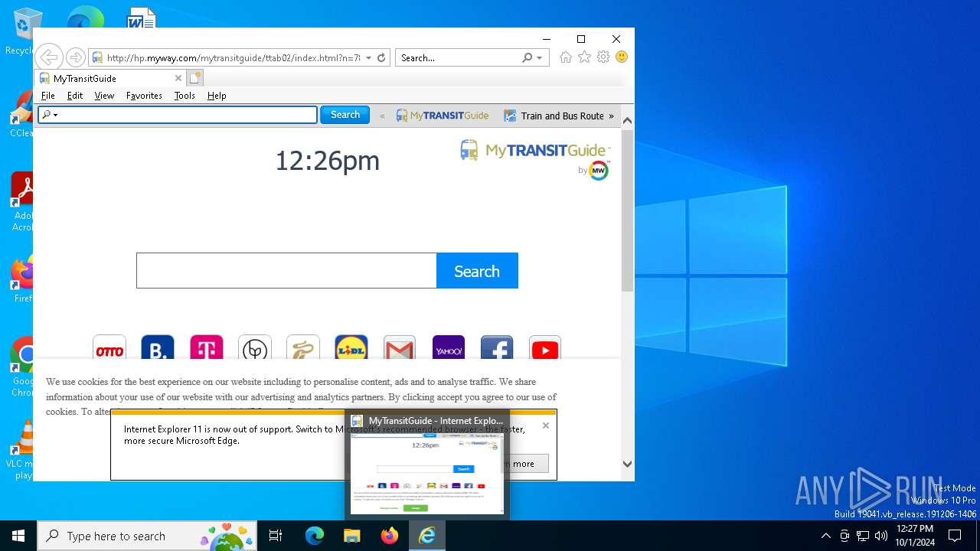
Task: Click the smiley feedback icon
Action: (622, 57)
